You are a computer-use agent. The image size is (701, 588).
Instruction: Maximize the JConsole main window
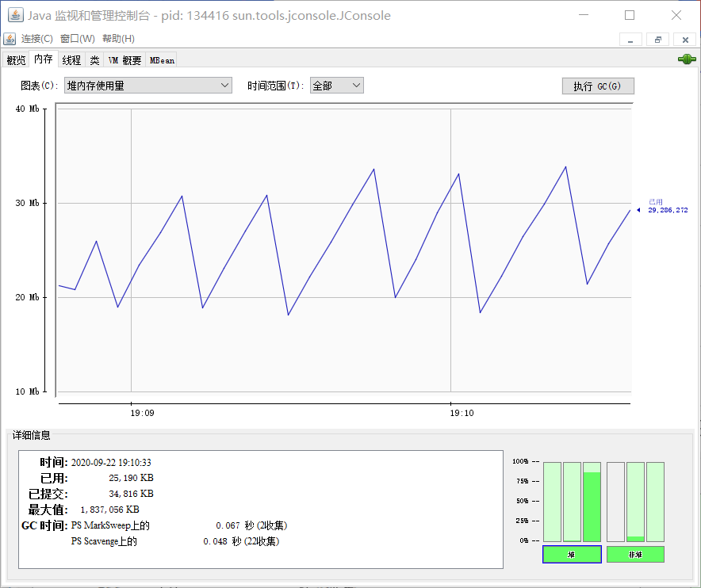click(630, 15)
